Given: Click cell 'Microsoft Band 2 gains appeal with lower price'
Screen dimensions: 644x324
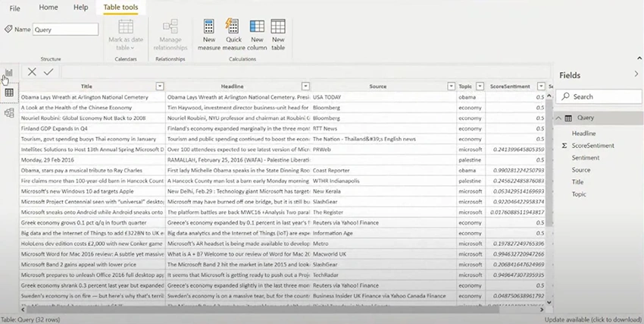Looking at the screenshot, I should coord(92,264).
